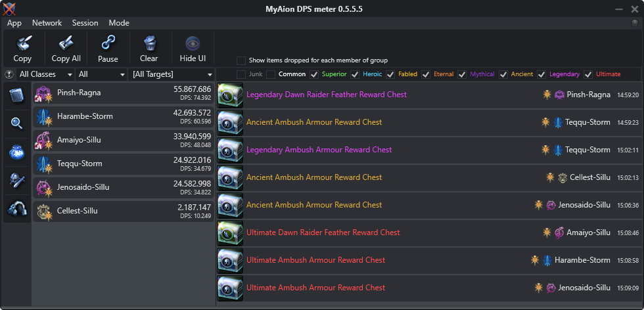Expand the All filter dropdown
644x310 pixels.
(x=101, y=75)
